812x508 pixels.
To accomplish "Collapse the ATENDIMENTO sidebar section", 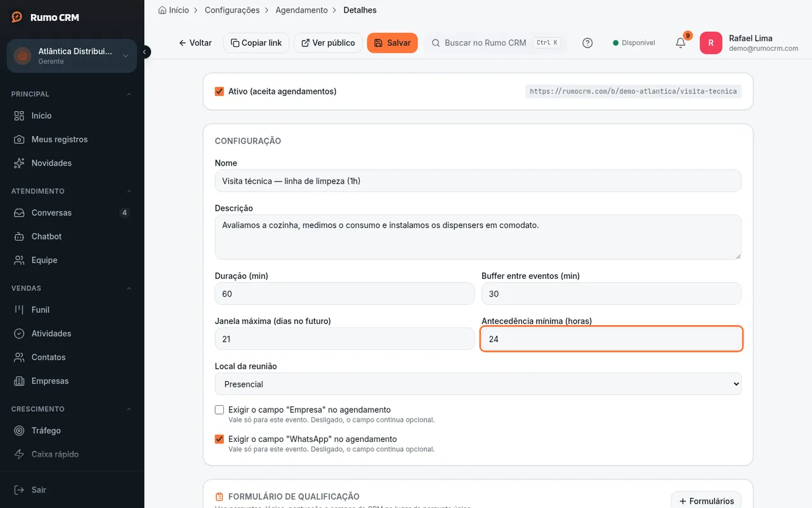I will [129, 191].
